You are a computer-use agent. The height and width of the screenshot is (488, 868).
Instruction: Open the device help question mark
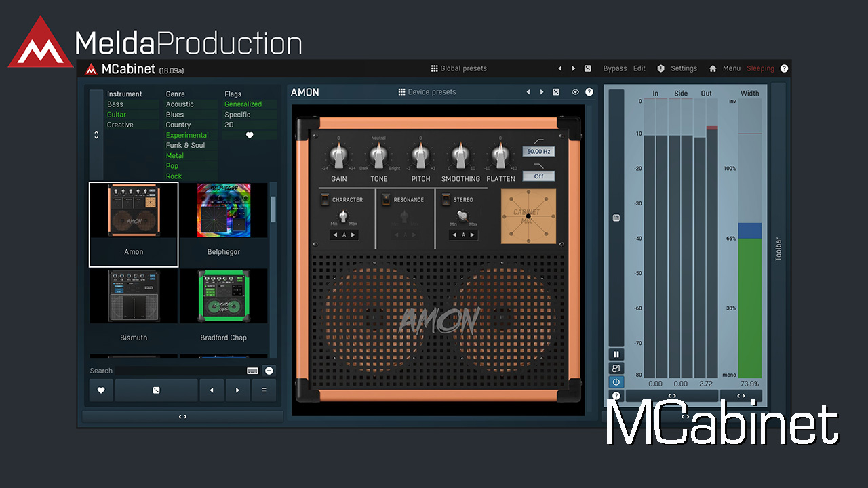tap(589, 92)
